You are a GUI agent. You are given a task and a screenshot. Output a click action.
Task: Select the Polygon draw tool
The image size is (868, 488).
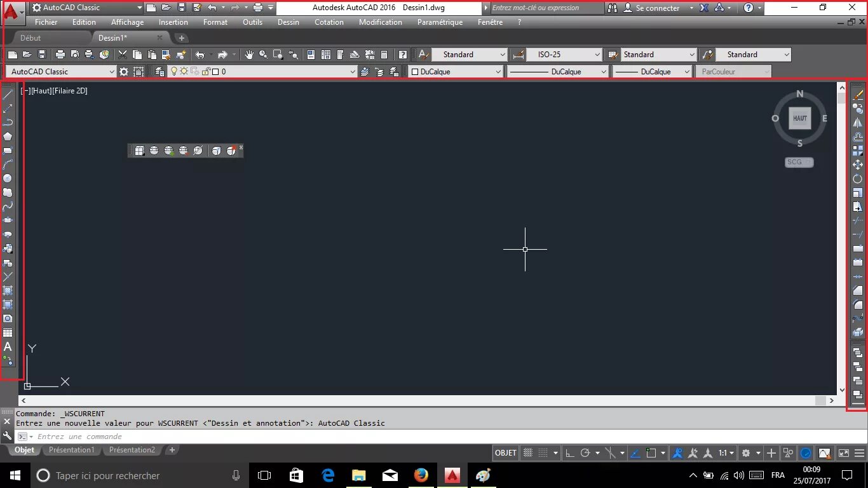tap(8, 136)
